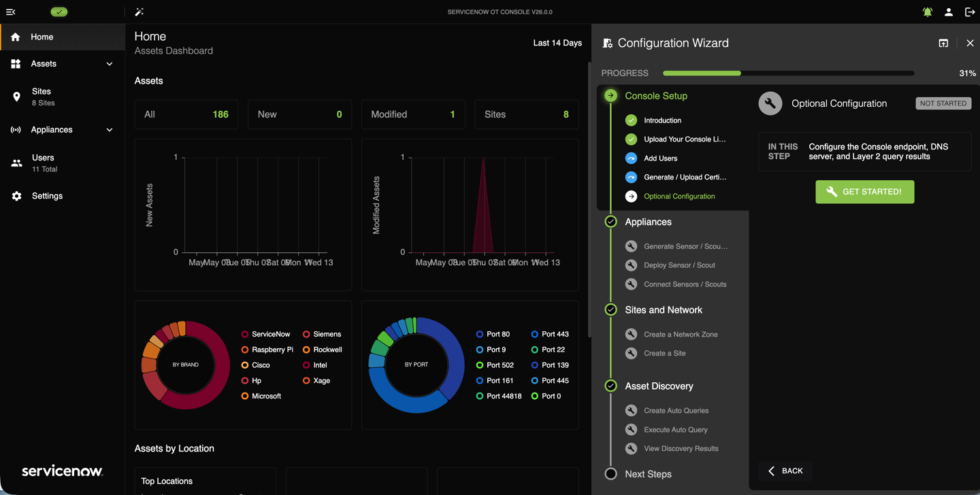Image resolution: width=980 pixels, height=495 pixels.
Task: Click the magic wand wizard icon
Action: [139, 12]
